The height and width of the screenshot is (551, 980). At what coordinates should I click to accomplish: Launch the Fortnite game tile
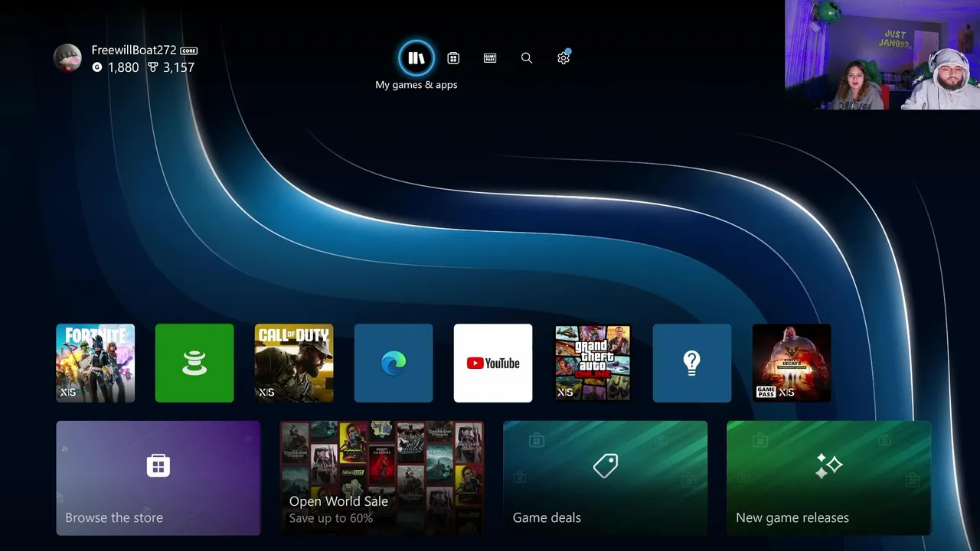click(96, 363)
